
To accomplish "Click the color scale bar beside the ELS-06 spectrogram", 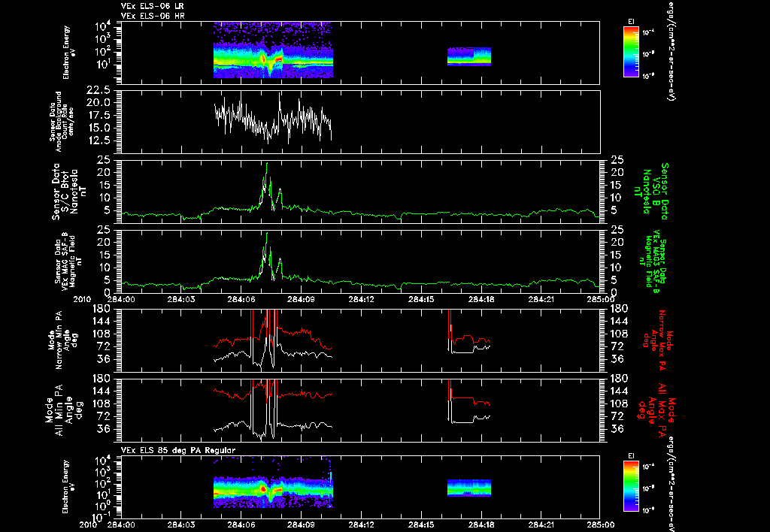I will pos(631,52).
